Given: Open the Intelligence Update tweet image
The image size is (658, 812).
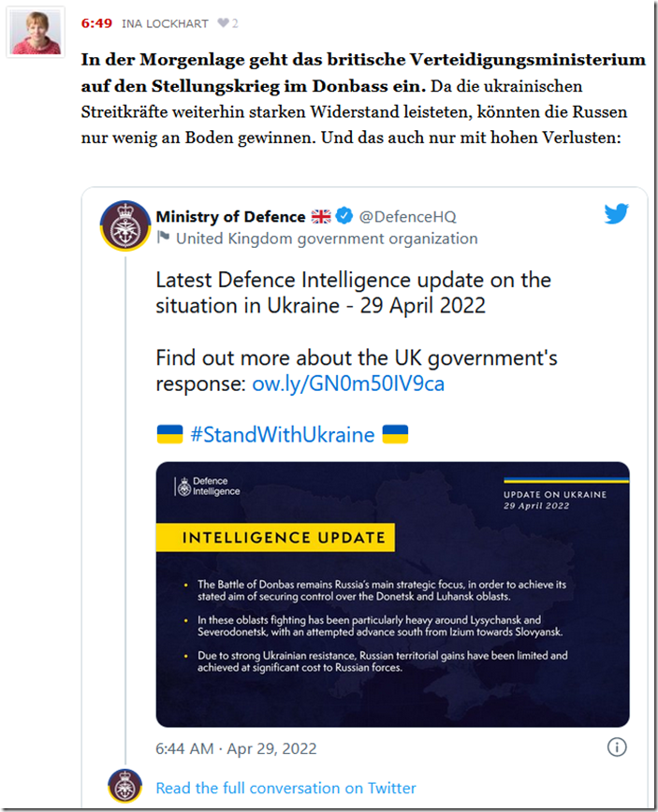Looking at the screenshot, I should (392, 594).
